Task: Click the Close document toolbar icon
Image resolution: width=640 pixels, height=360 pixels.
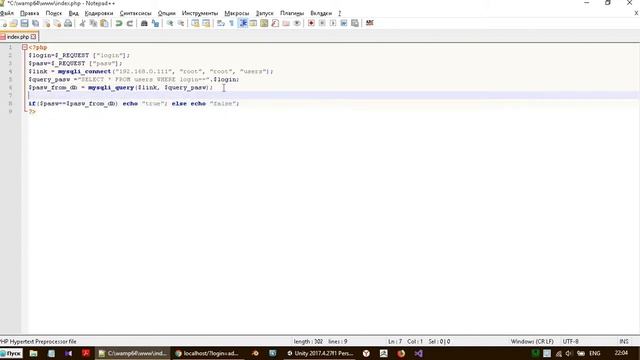Action: [47, 23]
